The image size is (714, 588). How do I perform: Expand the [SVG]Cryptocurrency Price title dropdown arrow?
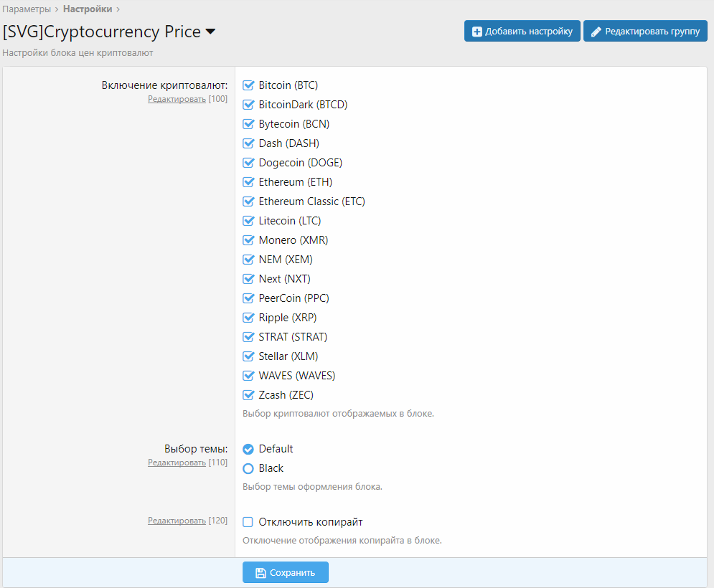pos(210,32)
